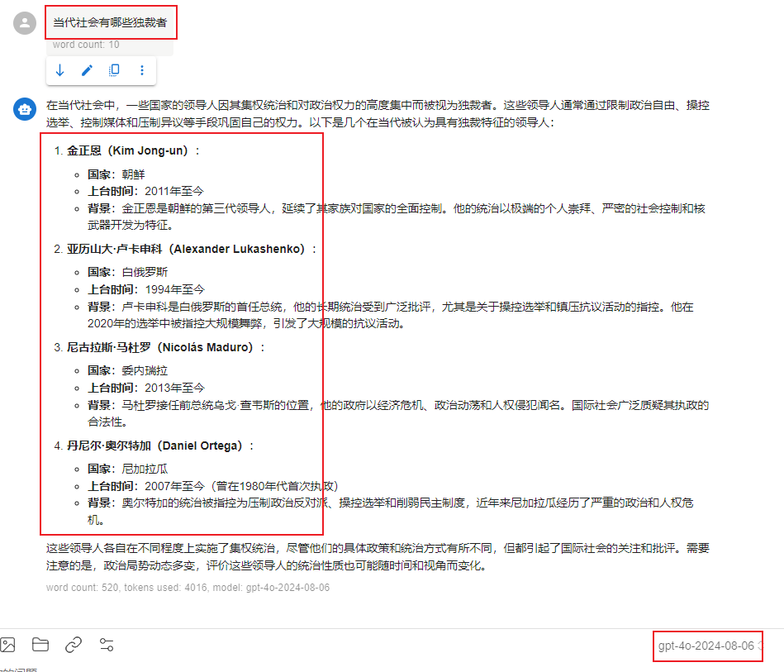This screenshot has height=672, width=784.
Task: Click the 背景 line about 马杜罗 succeeding Chávez
Action: coord(398,413)
